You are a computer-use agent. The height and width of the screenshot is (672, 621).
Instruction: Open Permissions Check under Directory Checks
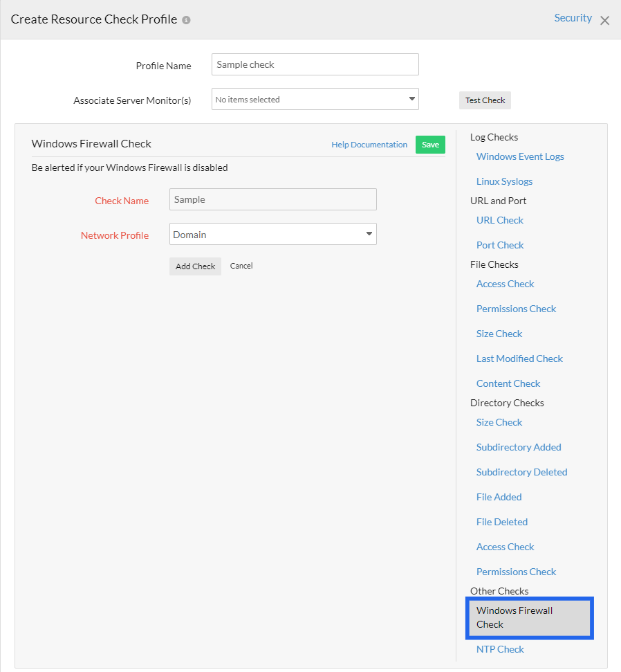[x=516, y=572]
